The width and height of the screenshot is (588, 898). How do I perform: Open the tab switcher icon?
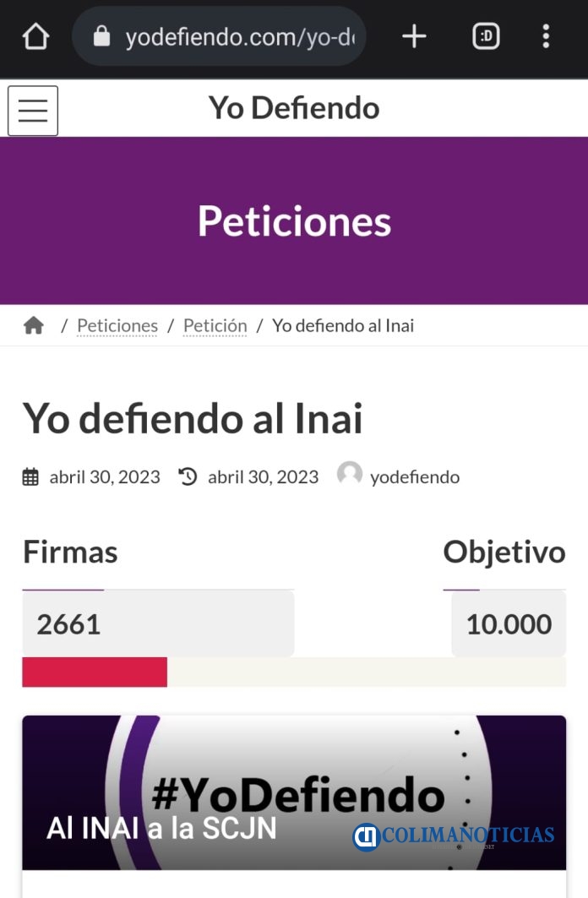[486, 36]
